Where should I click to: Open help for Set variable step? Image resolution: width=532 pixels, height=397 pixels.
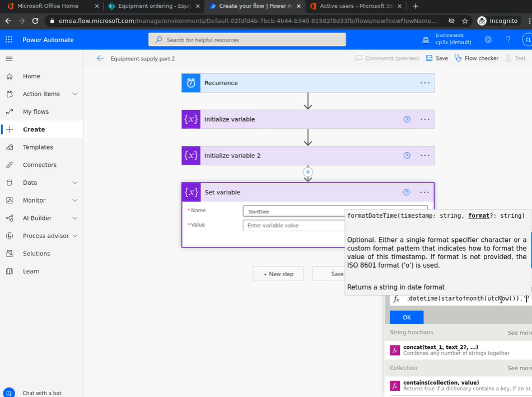407,192
